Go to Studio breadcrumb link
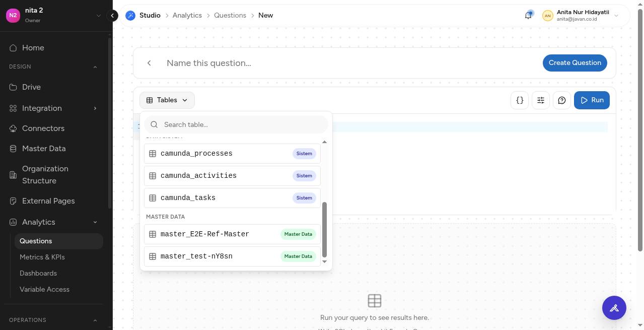Screen dimensions: 644x330 150,16
